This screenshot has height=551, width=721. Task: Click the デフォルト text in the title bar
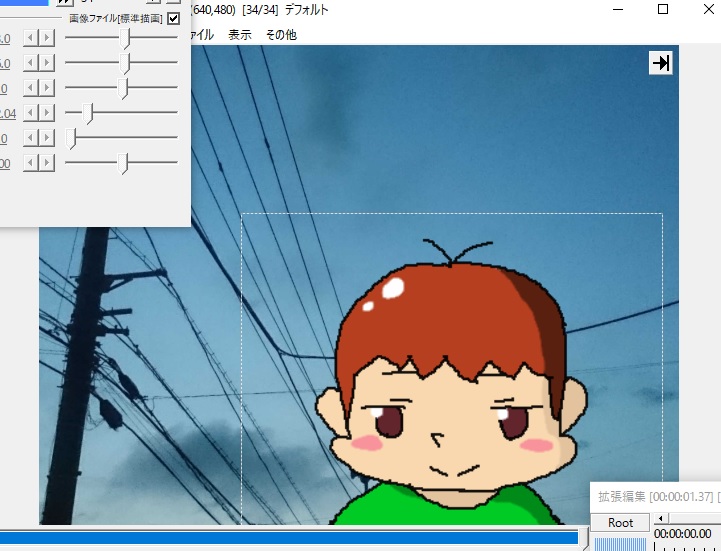306,9
